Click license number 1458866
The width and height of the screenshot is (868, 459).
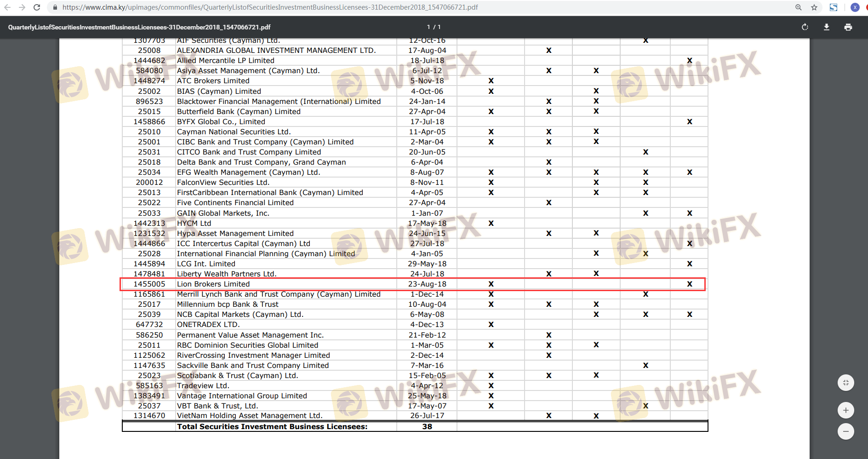[x=149, y=122]
